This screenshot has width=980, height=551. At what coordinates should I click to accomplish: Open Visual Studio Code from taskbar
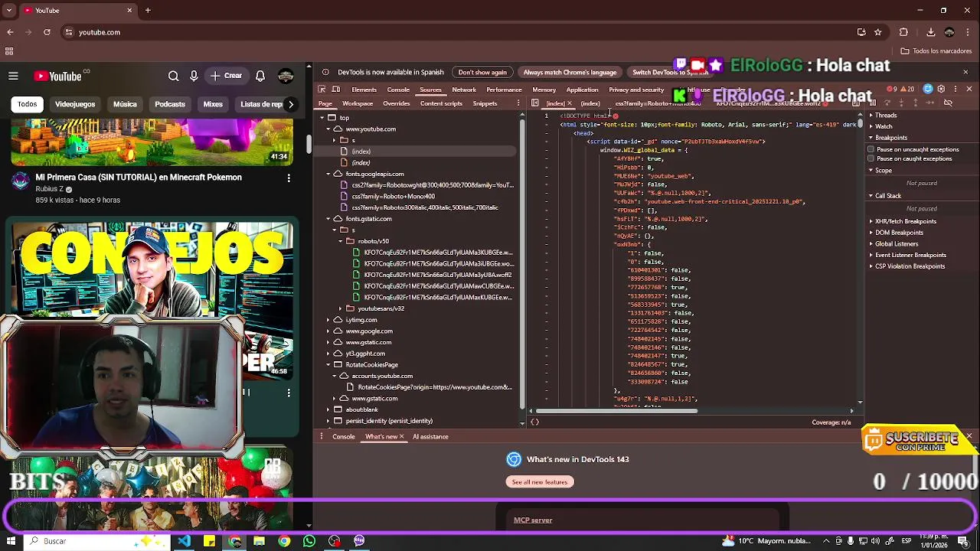tap(185, 541)
